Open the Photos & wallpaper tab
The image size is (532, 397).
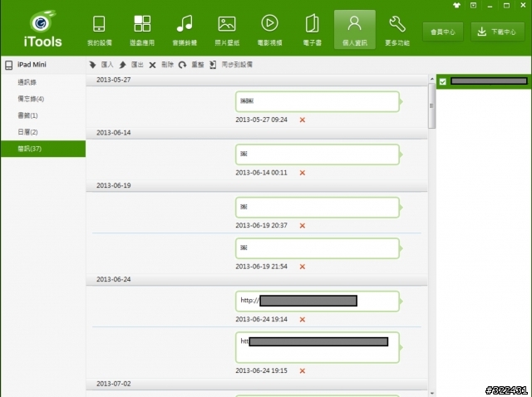tap(227, 30)
